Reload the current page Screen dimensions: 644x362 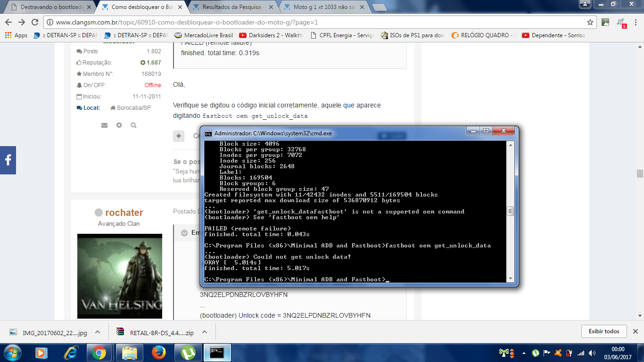coord(35,22)
